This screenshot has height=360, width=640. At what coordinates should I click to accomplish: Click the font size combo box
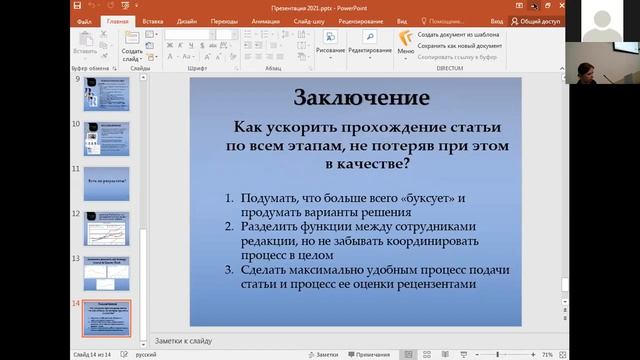click(x=227, y=35)
